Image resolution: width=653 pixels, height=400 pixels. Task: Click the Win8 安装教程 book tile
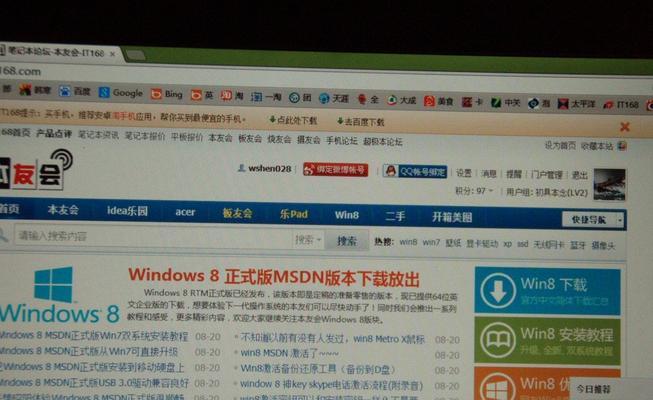pyautogui.click(x=547, y=341)
